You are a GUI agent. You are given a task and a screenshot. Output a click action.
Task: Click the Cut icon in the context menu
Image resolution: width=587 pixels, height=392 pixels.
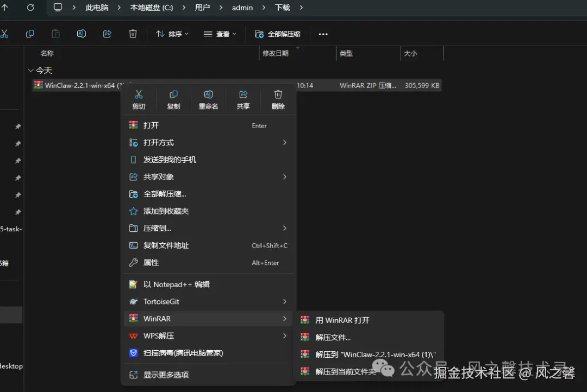pyautogui.click(x=139, y=94)
